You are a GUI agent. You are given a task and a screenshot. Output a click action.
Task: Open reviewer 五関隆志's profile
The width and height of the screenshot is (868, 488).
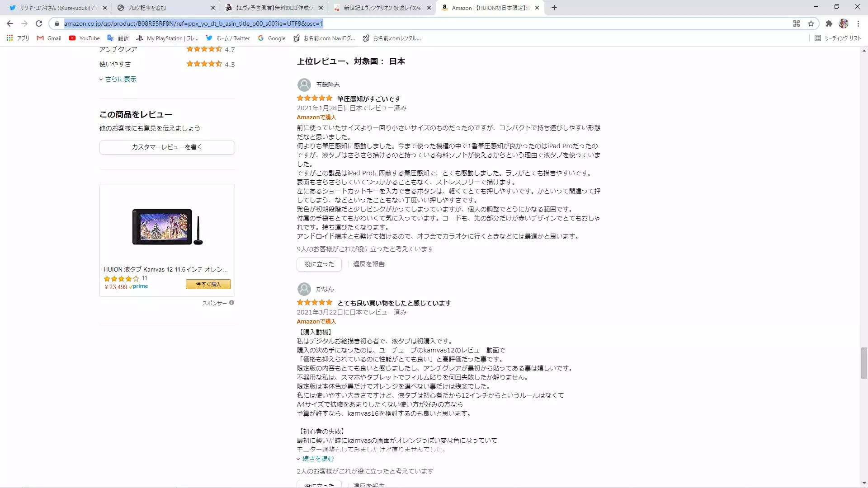pos(328,85)
